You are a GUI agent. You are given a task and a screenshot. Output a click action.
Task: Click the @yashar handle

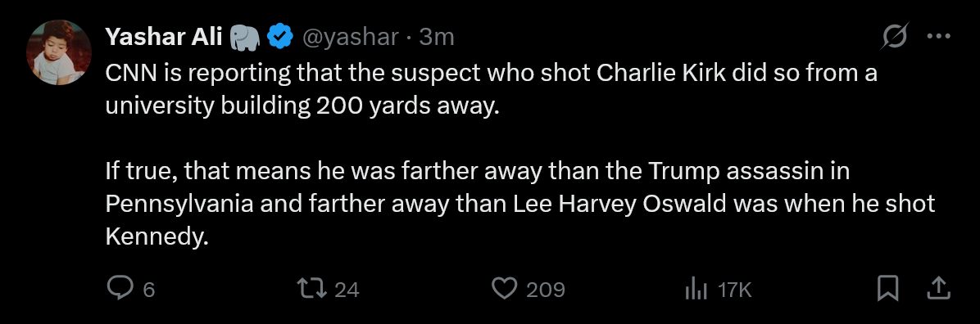350,38
